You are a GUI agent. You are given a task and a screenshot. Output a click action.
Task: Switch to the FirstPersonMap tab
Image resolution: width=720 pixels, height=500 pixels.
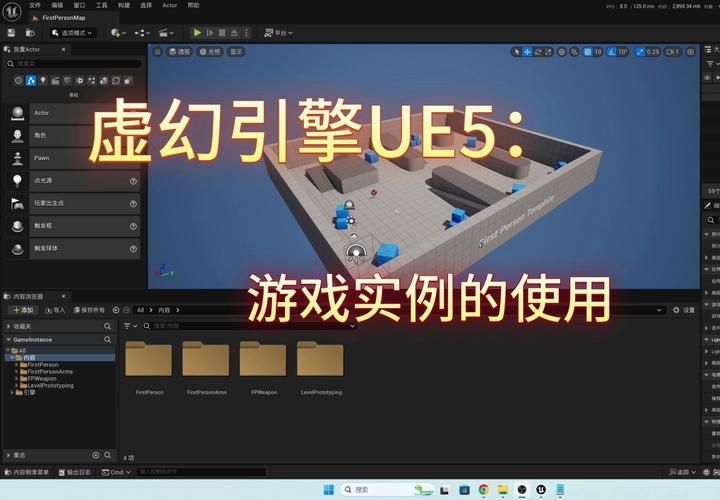[x=63, y=17]
